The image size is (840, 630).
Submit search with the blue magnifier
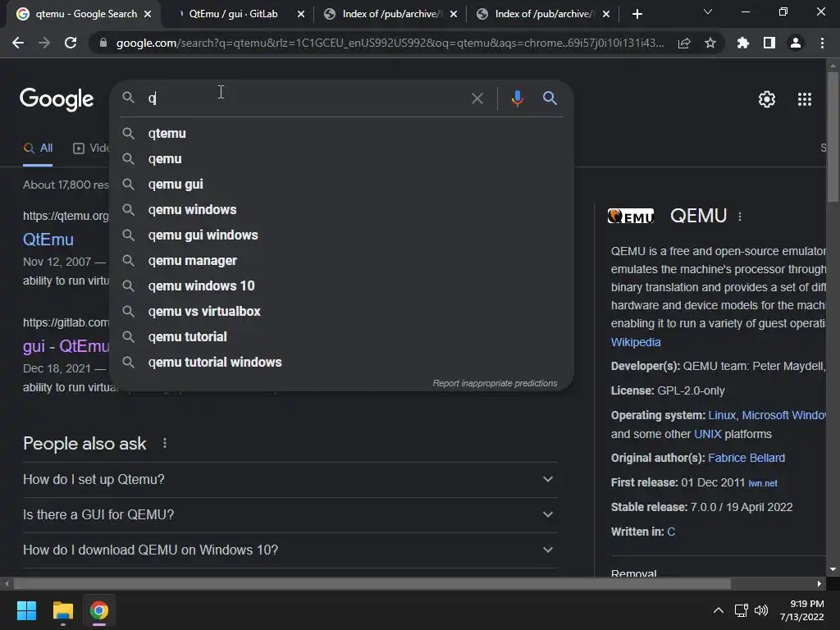point(550,98)
